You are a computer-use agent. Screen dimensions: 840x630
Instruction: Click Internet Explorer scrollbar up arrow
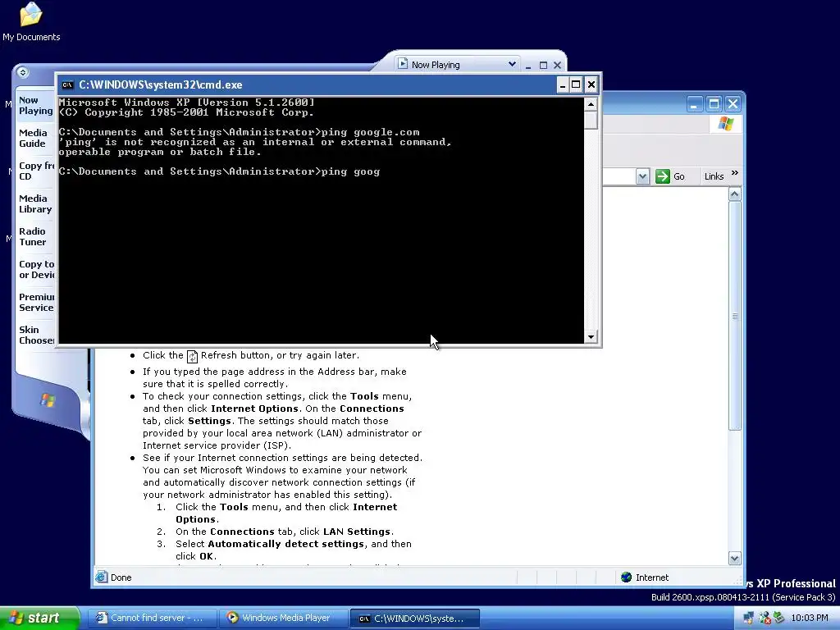pos(735,194)
